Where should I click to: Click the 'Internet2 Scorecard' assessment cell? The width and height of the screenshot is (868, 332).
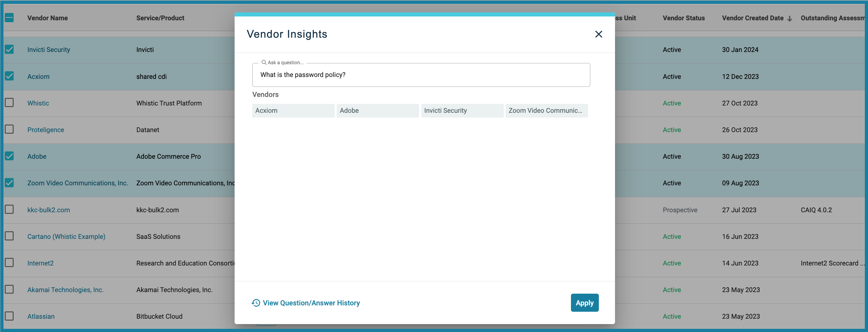(832, 263)
